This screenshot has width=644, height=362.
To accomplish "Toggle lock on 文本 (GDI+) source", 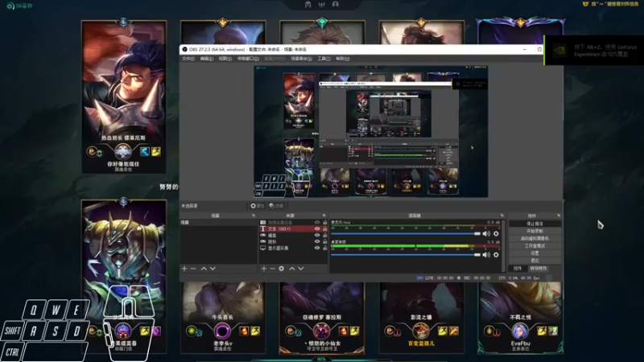I will tap(325, 228).
